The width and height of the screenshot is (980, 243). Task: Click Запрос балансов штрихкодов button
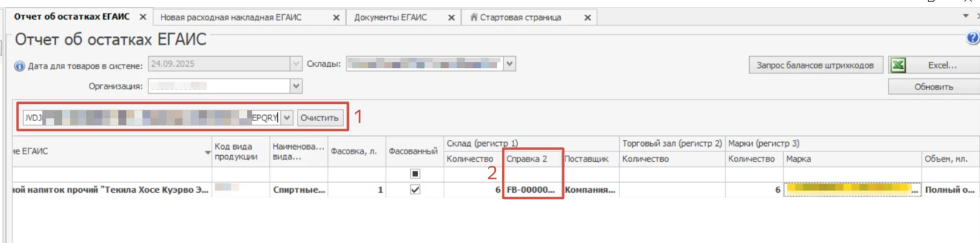[x=815, y=65]
